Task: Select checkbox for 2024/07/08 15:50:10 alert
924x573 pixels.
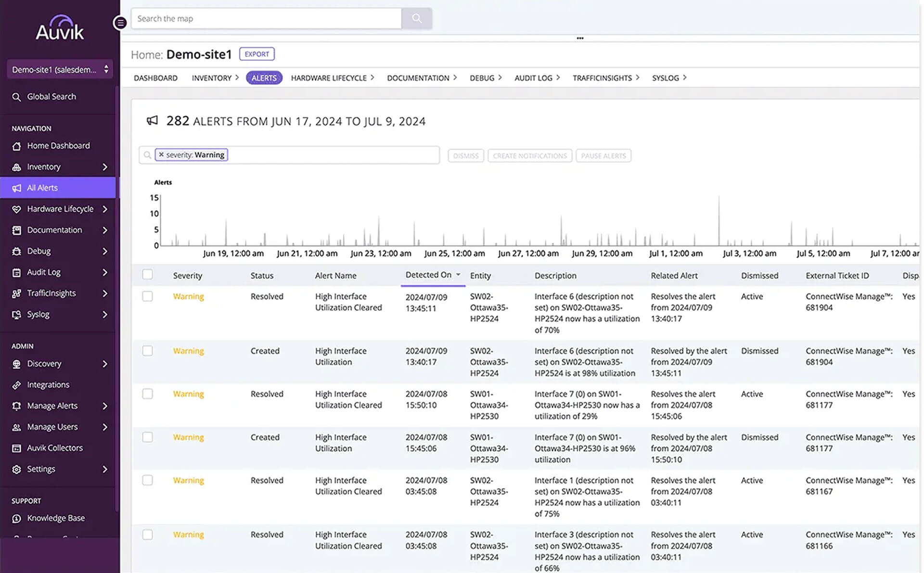Action: pyautogui.click(x=147, y=394)
